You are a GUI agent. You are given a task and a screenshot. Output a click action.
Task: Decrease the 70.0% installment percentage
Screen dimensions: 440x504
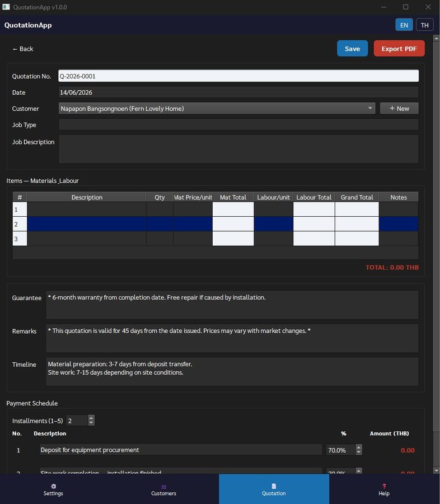(x=359, y=452)
